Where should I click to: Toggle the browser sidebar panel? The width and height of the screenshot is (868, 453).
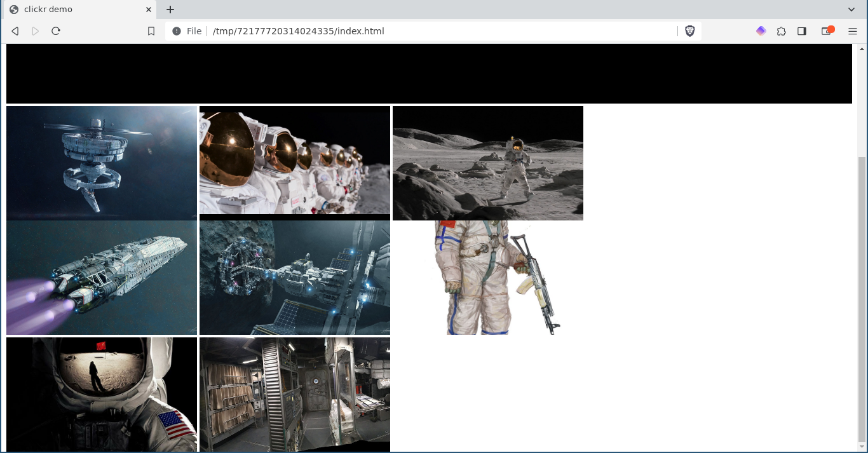[802, 31]
